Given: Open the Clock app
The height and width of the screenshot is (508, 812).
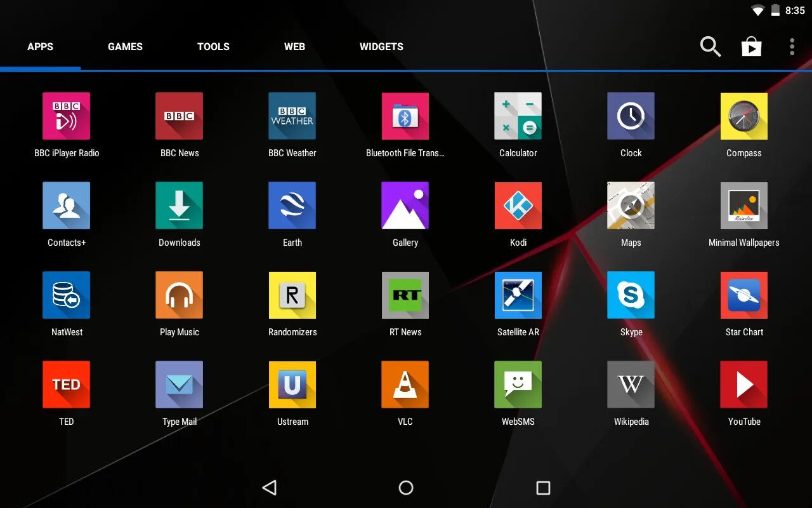Looking at the screenshot, I should [631, 116].
